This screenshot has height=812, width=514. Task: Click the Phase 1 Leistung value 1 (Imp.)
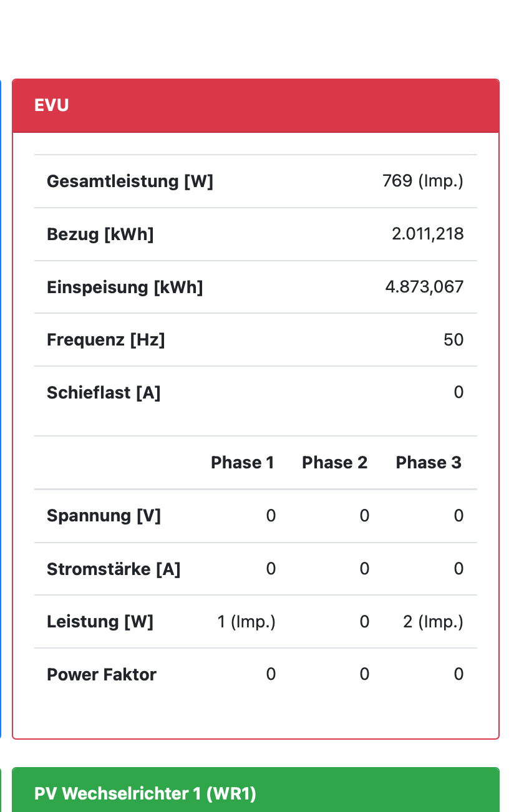click(246, 622)
